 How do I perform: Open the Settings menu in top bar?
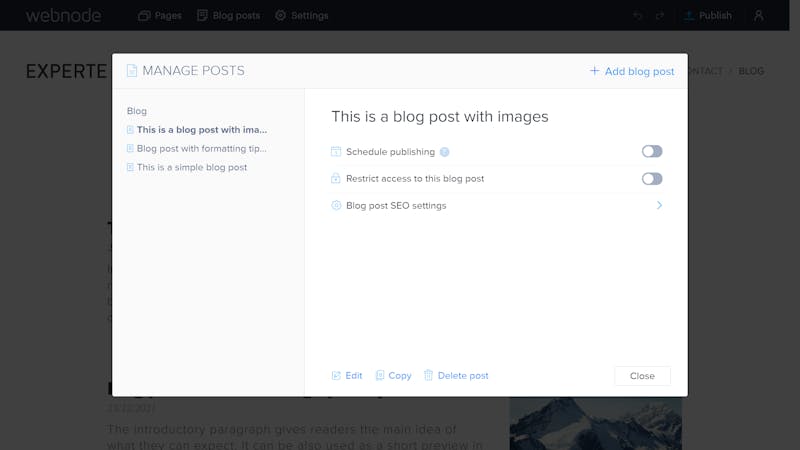302,16
